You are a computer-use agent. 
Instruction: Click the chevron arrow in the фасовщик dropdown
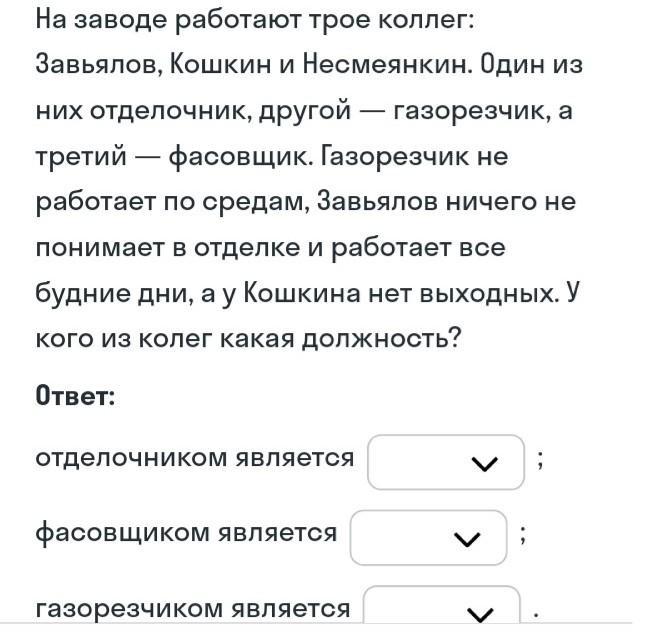point(466,540)
